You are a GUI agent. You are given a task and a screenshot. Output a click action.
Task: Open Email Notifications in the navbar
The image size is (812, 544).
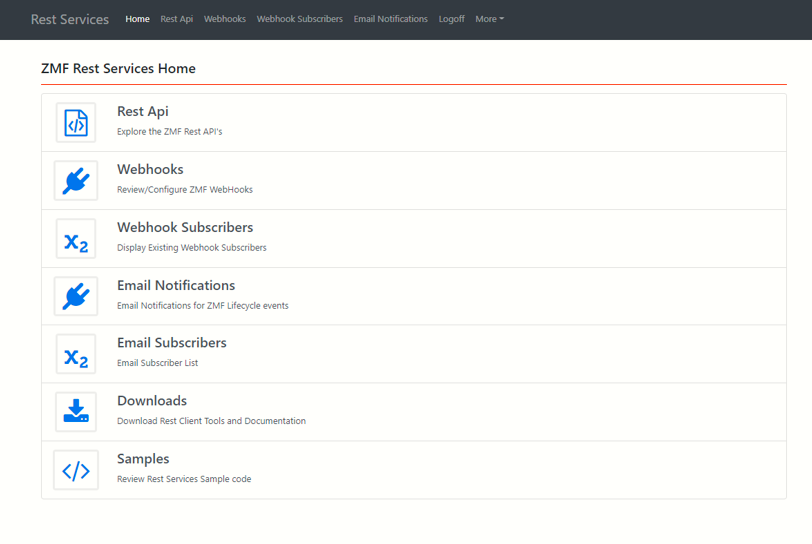(390, 19)
